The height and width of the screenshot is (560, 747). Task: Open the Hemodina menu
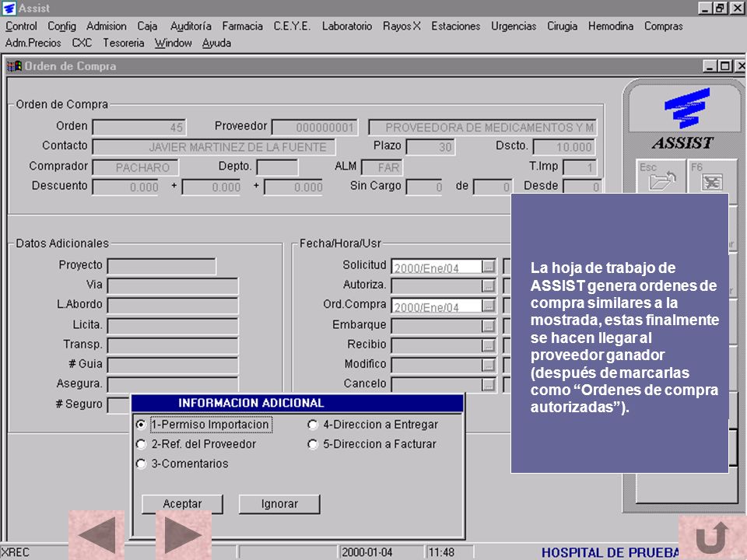point(611,26)
